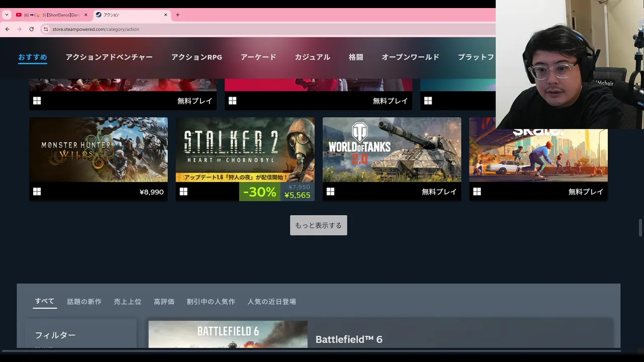Open site info icon in address bar
This screenshot has height=362, width=644.
tap(46, 29)
